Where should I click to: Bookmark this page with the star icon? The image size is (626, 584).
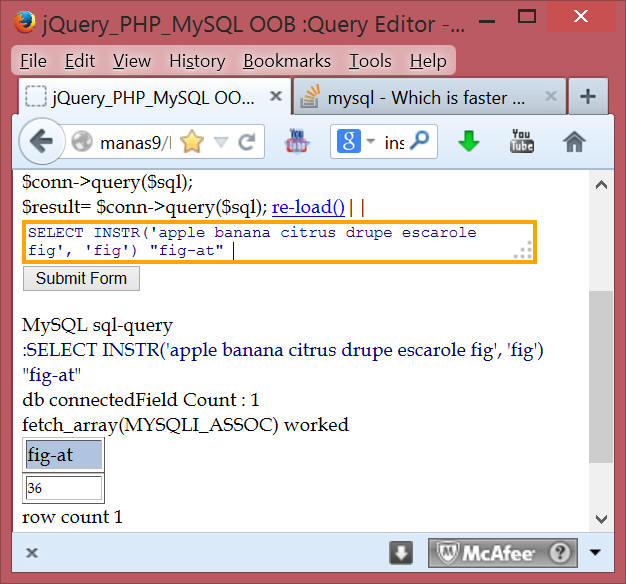[191, 142]
